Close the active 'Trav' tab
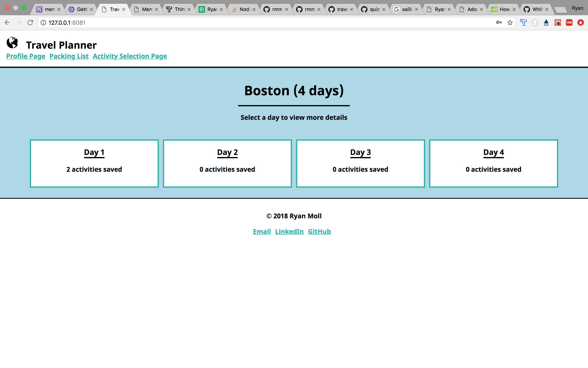 click(124, 9)
